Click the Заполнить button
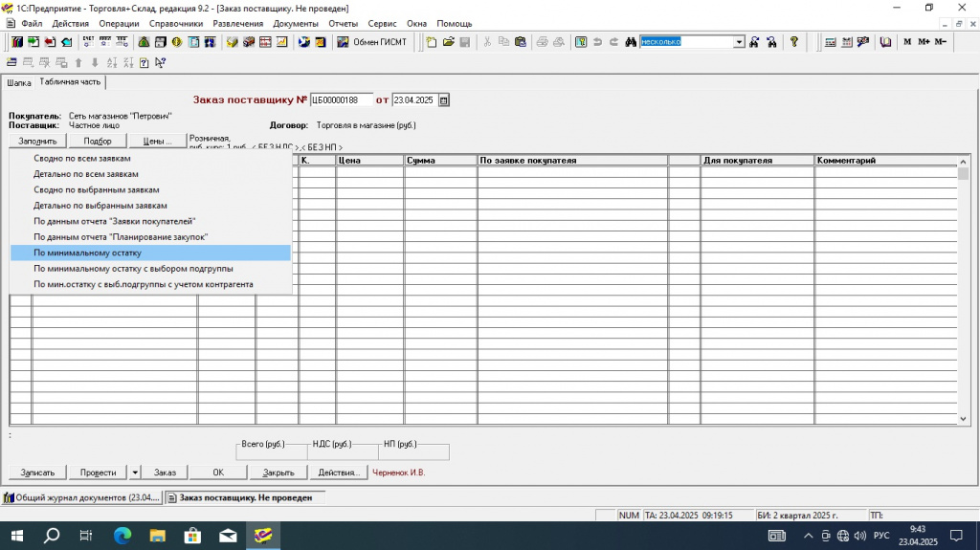The width and height of the screenshot is (980, 550). [37, 142]
